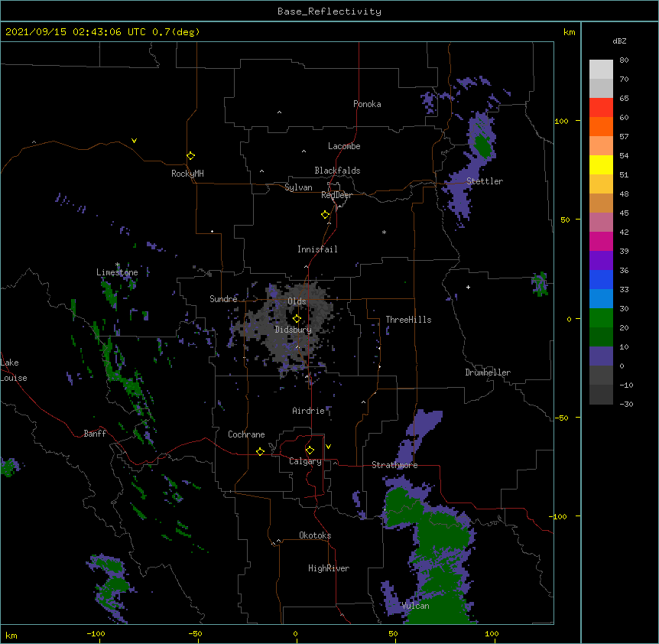Click the Cochrane label
Viewport: 659px width, 644px height.
(246, 434)
